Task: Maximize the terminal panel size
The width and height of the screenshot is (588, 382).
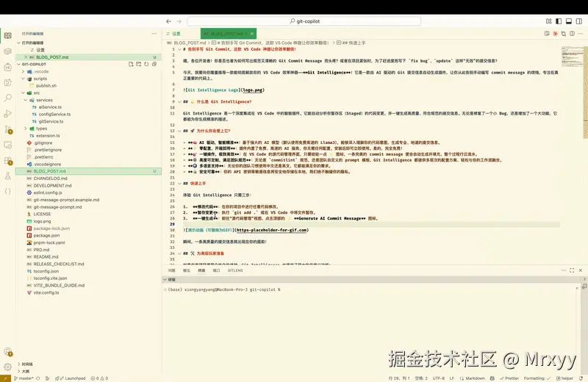Action: 572,270
